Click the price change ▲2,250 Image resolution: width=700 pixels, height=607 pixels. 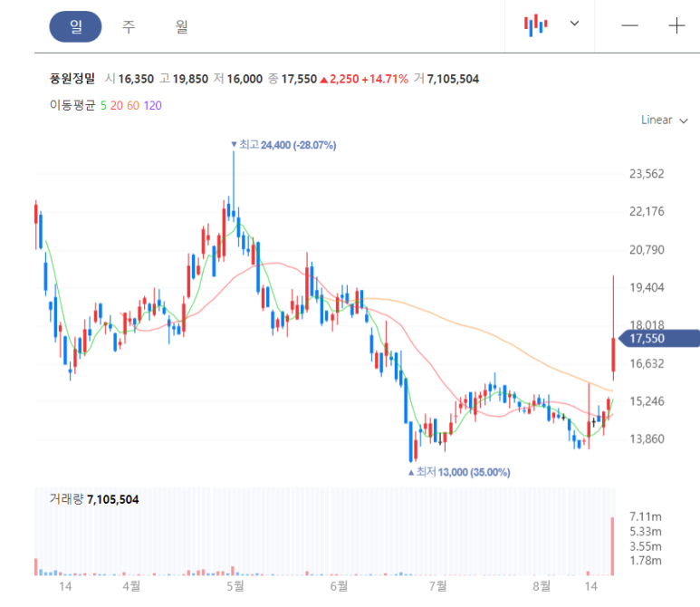click(x=340, y=79)
